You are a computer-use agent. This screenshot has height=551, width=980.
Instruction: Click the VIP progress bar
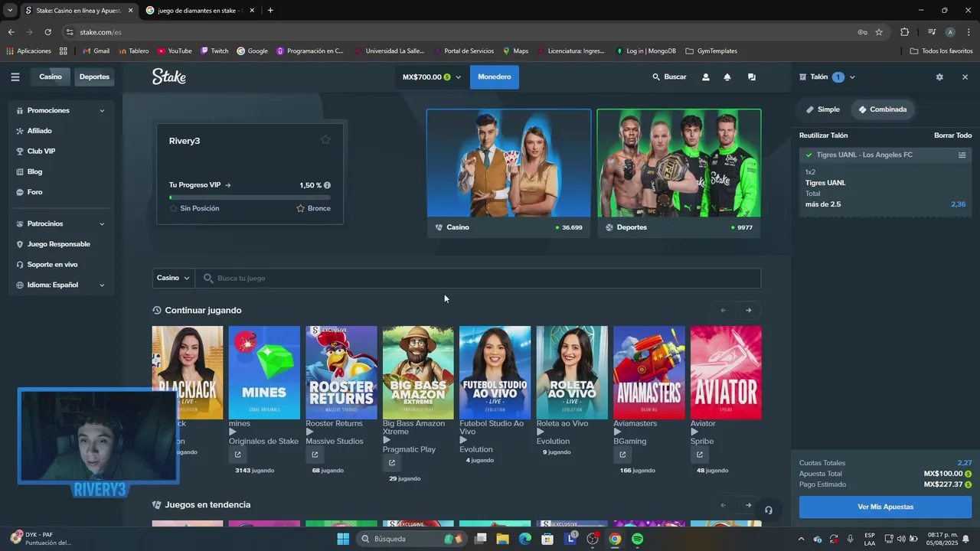coord(250,197)
